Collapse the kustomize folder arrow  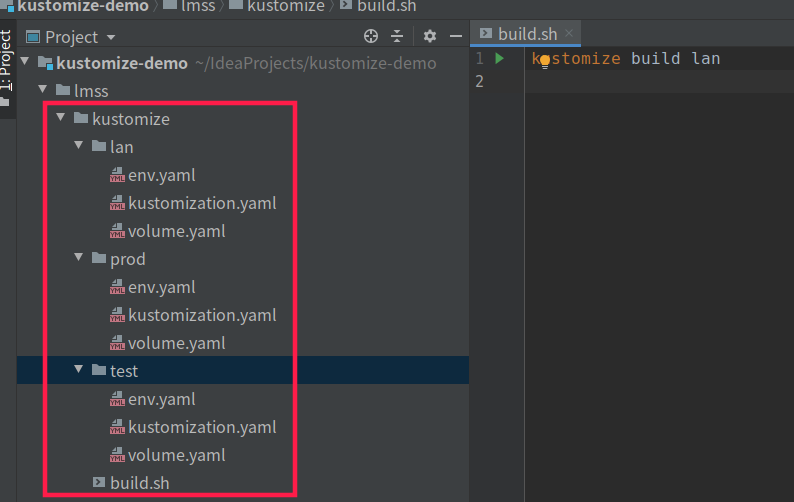pos(61,118)
